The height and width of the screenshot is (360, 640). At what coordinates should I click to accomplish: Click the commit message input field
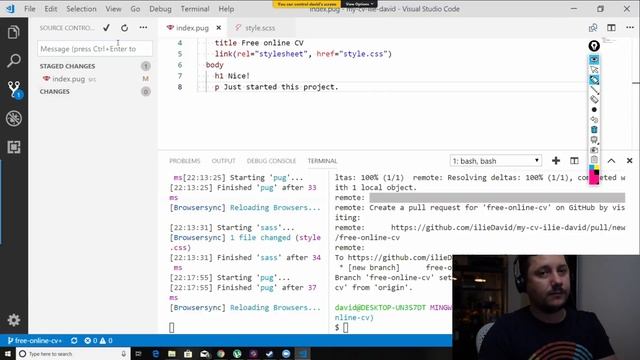coord(94,49)
